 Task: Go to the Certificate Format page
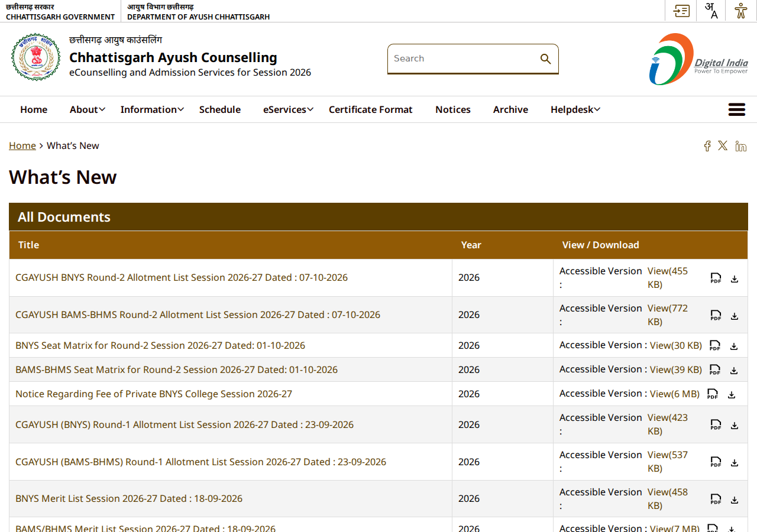coord(371,109)
